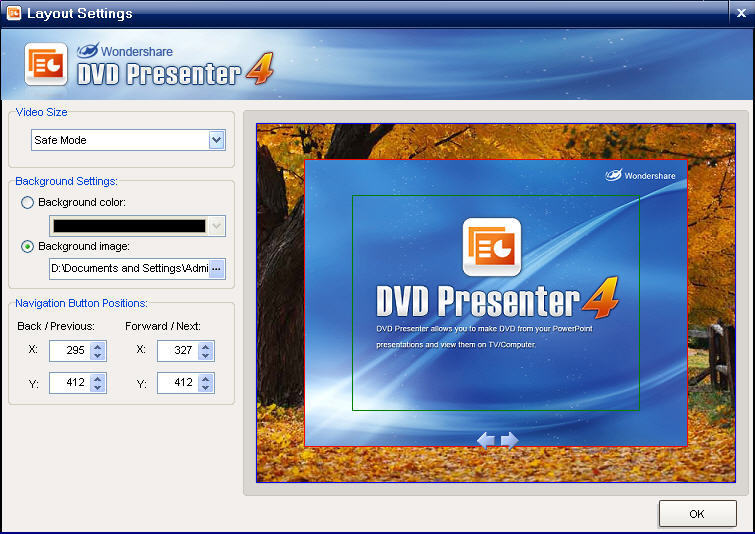Decrease the Forward/Next Y value
755x534 pixels.
[206, 388]
